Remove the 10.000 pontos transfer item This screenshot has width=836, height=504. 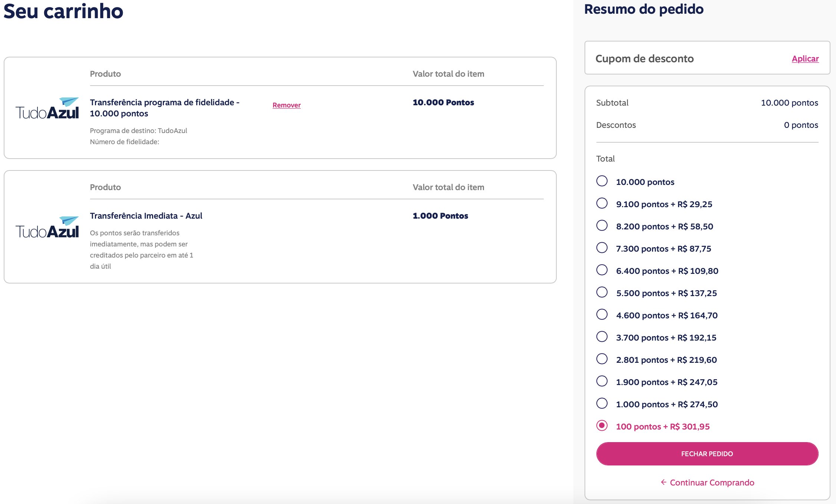pos(286,105)
